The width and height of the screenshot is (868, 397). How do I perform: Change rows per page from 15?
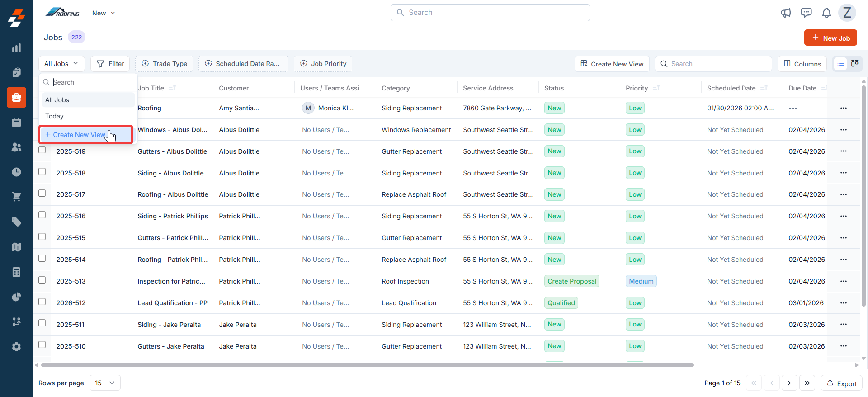pyautogui.click(x=105, y=383)
